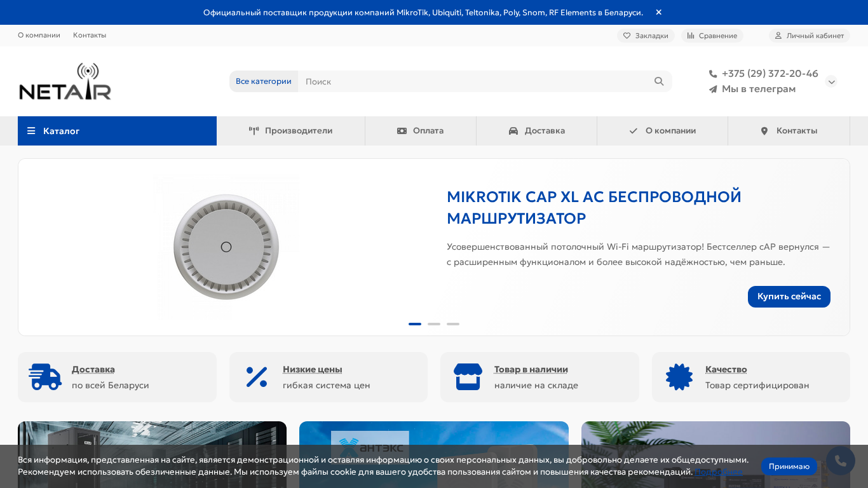Image resolution: width=868 pixels, height=488 pixels.
Task: Open the Все категории search filter
Action: tap(264, 81)
